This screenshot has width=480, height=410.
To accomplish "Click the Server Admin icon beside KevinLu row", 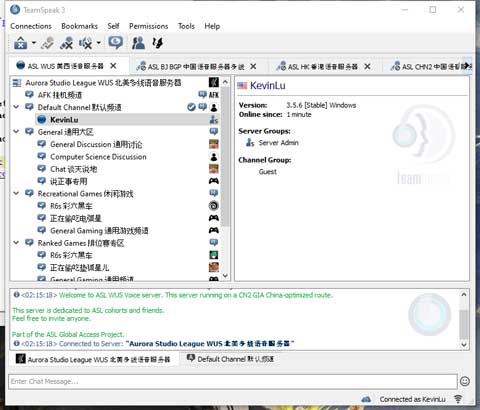I will click(214, 119).
